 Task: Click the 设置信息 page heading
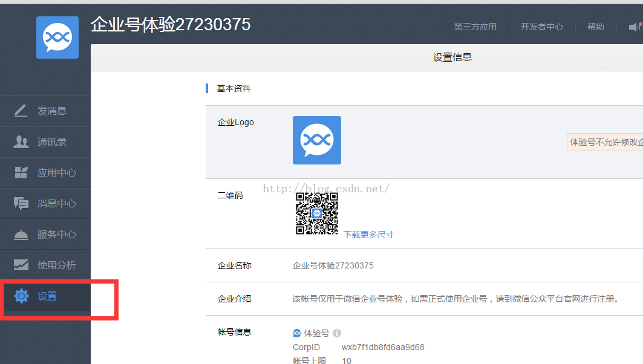(x=452, y=57)
